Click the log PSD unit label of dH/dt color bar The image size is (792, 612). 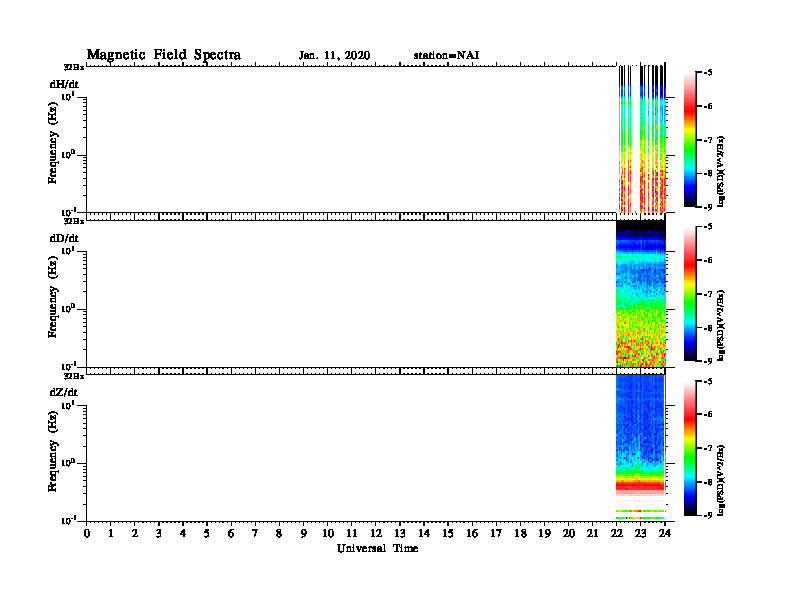(721, 171)
